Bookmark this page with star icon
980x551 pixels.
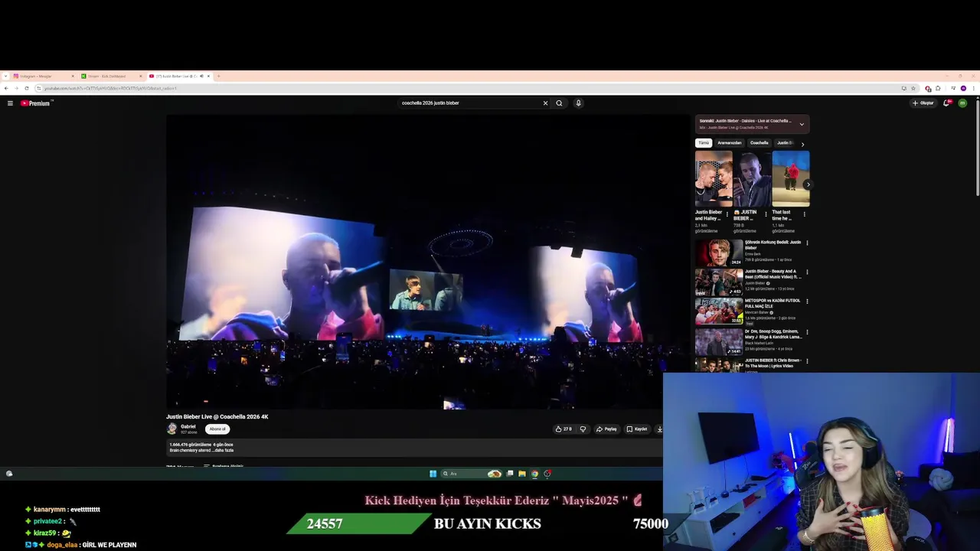[913, 88]
